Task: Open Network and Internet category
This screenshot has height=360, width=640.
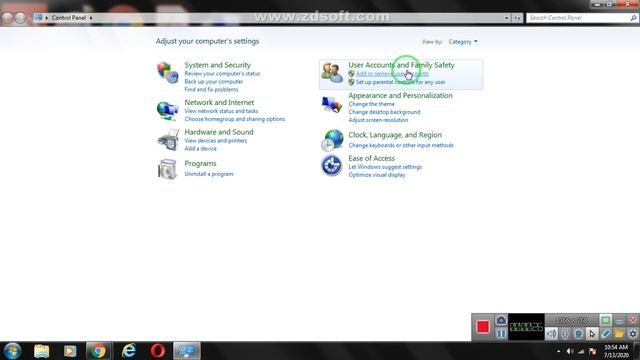Action: pos(219,102)
